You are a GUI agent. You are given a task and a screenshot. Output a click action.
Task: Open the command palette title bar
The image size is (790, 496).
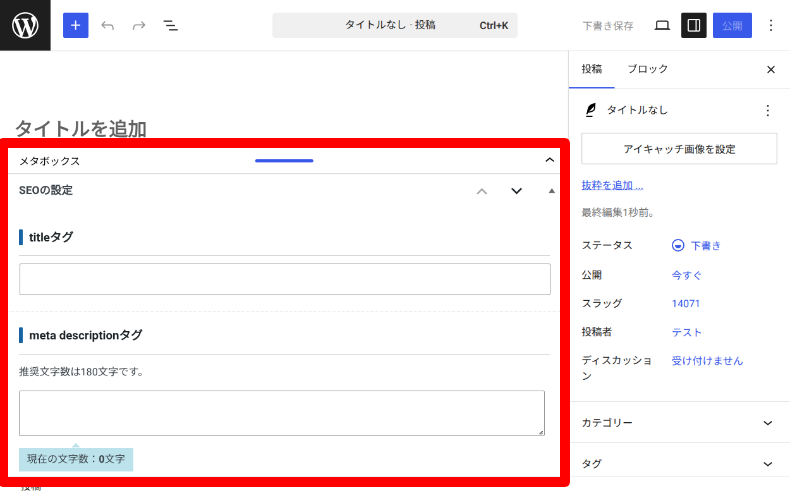(x=394, y=25)
